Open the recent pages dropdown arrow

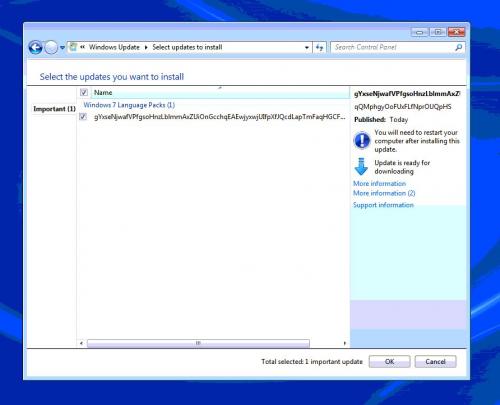[62, 48]
